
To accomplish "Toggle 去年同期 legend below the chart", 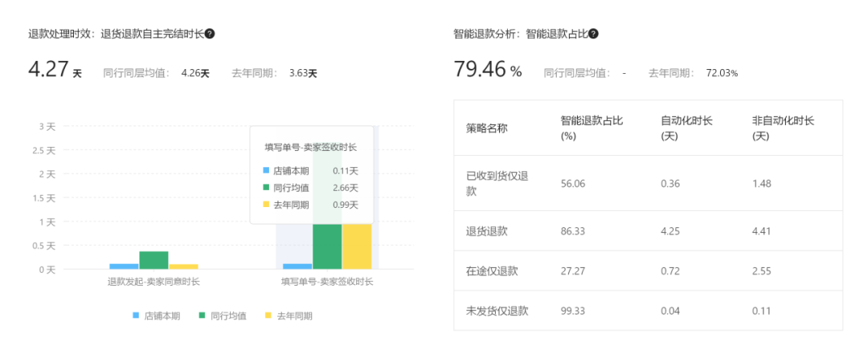I will 289,316.
